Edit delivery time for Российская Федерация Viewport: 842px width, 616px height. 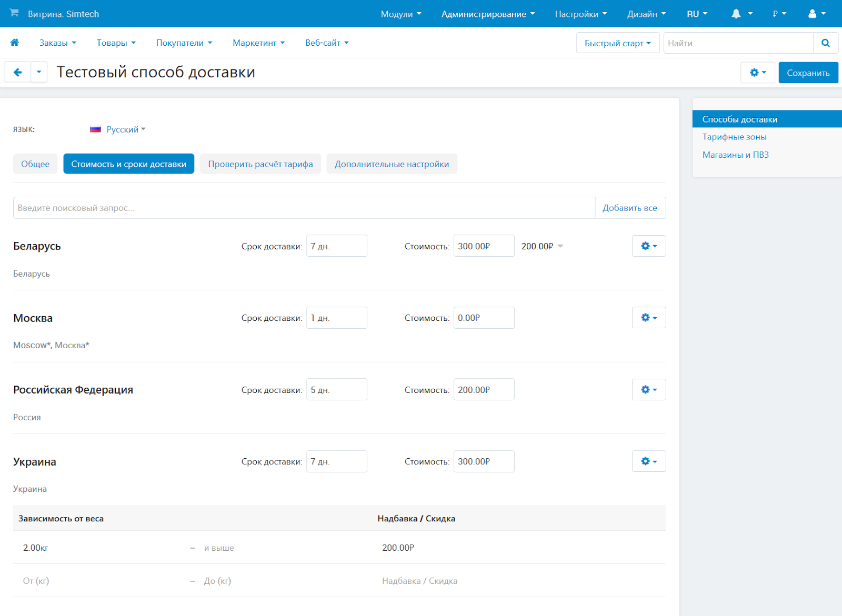tap(337, 389)
